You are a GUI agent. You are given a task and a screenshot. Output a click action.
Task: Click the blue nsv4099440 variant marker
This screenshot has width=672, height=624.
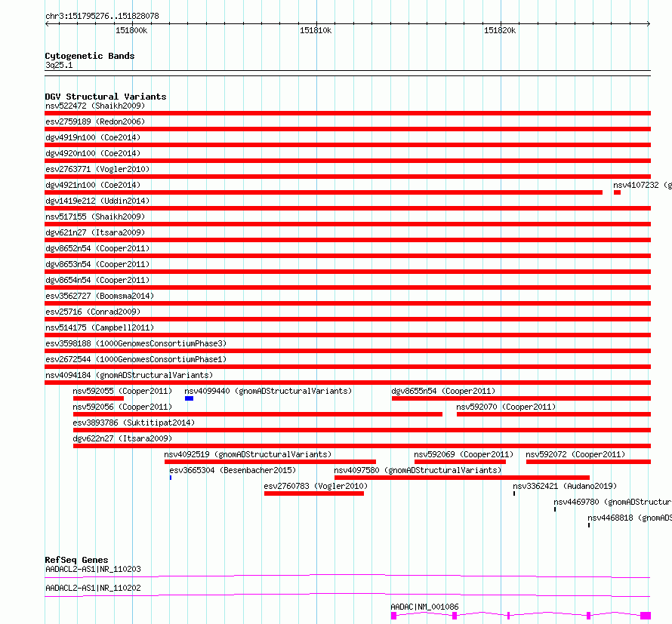189,398
